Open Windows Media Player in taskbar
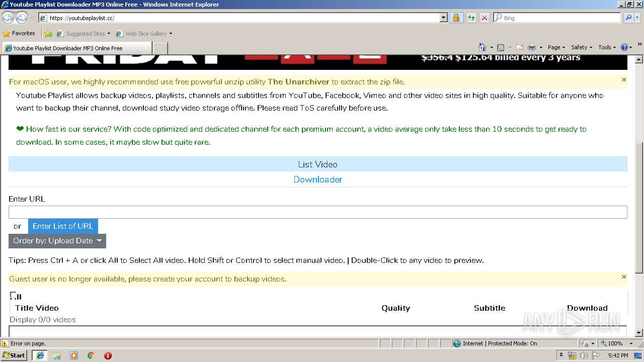Viewport: 644px width, 362px height. (x=74, y=355)
